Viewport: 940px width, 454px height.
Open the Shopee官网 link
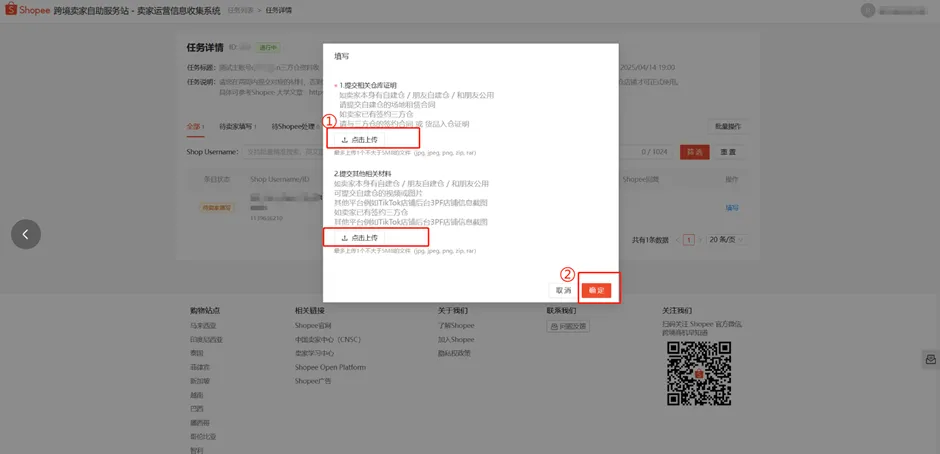click(x=313, y=326)
